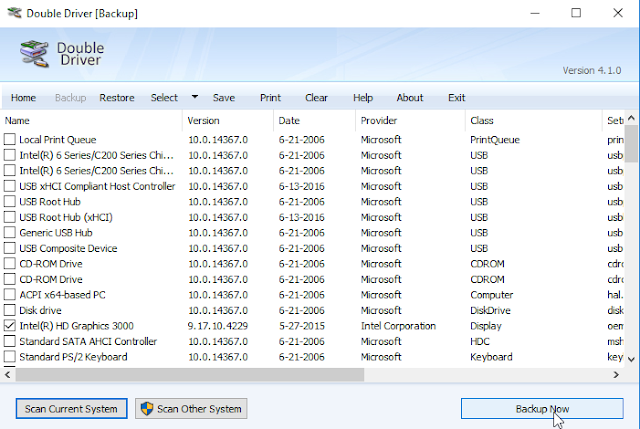Uncheck the Intel(R) HD Graphics 3000 checkbox

click(9, 326)
